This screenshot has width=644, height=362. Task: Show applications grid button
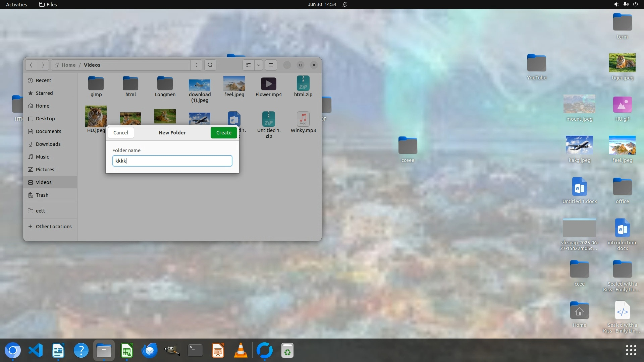coord(631,351)
